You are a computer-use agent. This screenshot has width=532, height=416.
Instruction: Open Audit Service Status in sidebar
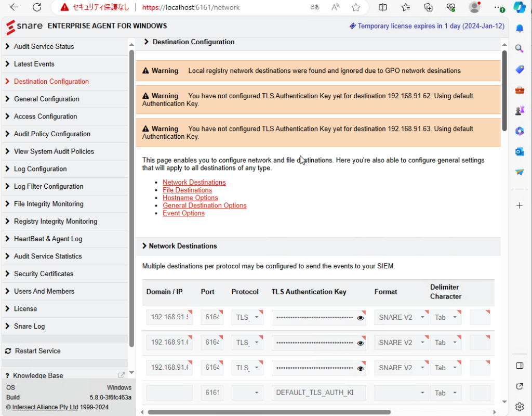[x=65, y=46]
